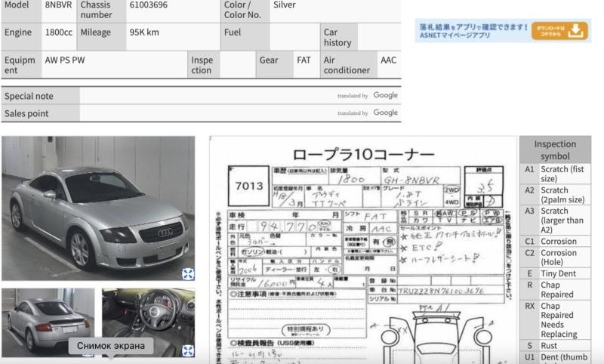This screenshot has height=364, width=604.
Task: Click the expand icon on the rear car photo
Action: click(88, 350)
